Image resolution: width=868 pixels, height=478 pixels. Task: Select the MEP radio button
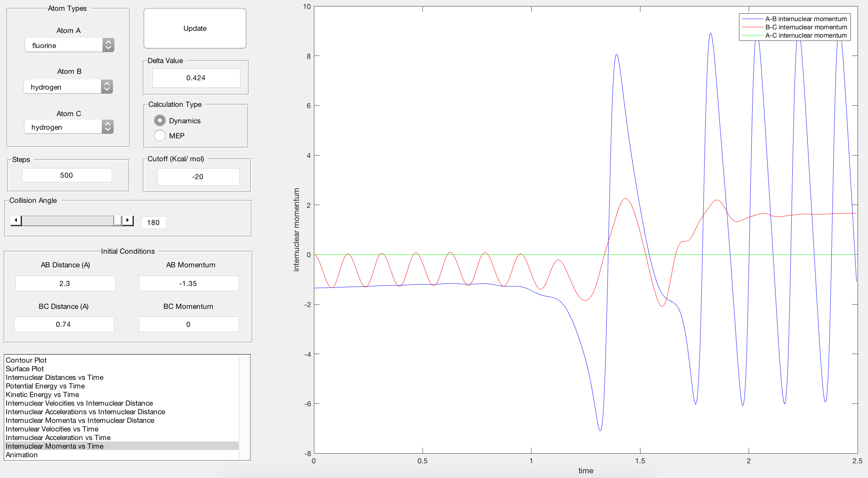pos(160,136)
